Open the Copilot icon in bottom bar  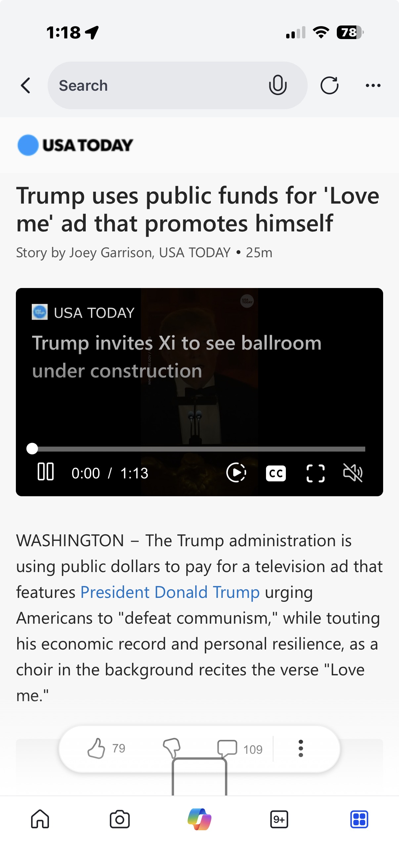[x=199, y=819]
